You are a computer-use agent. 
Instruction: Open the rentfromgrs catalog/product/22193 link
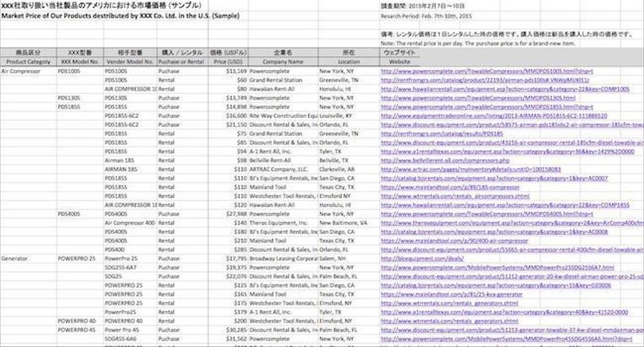[x=485, y=80]
